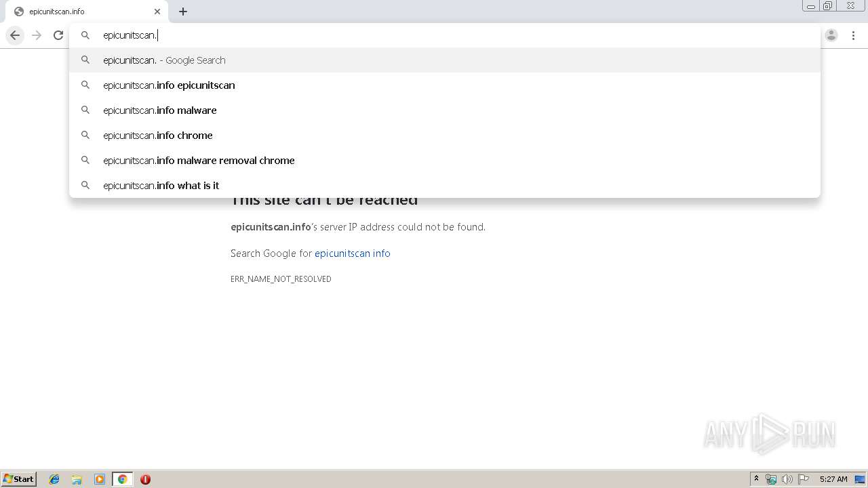Open a new tab with plus button
This screenshot has width=868, height=488.
point(183,12)
